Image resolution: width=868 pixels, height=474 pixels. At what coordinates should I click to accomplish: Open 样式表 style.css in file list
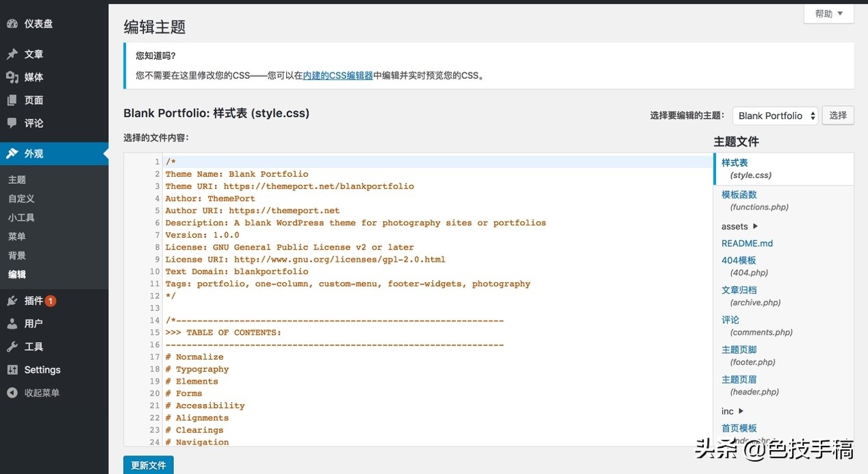pos(784,169)
